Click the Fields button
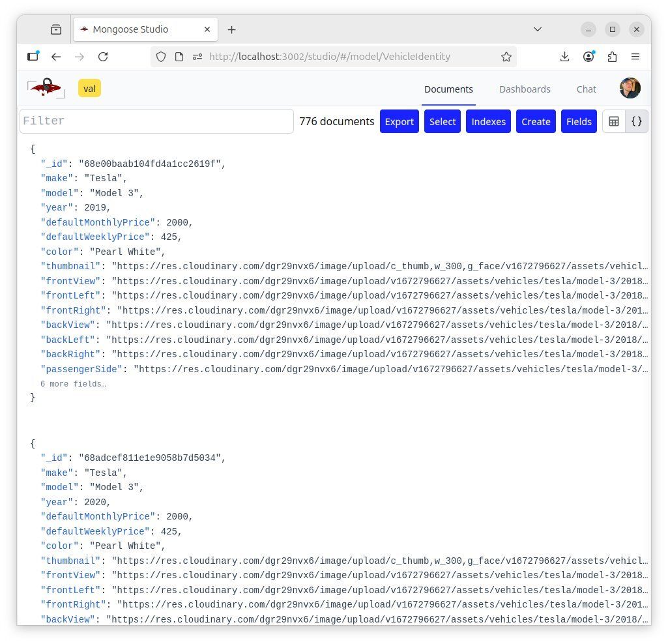668x644 pixels. click(579, 121)
